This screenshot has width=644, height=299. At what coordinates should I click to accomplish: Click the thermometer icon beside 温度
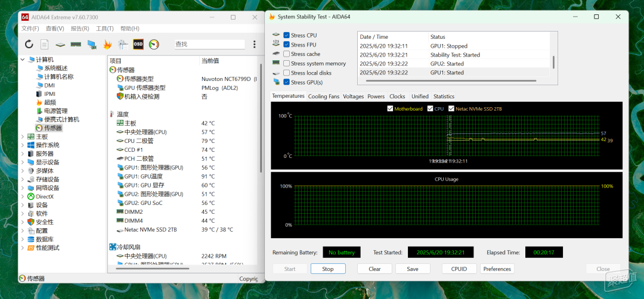112,114
